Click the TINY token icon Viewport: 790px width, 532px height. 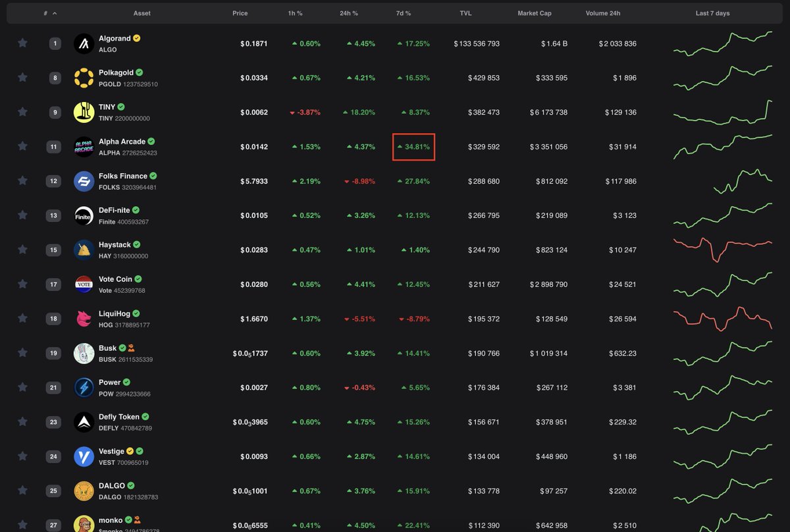coord(84,112)
